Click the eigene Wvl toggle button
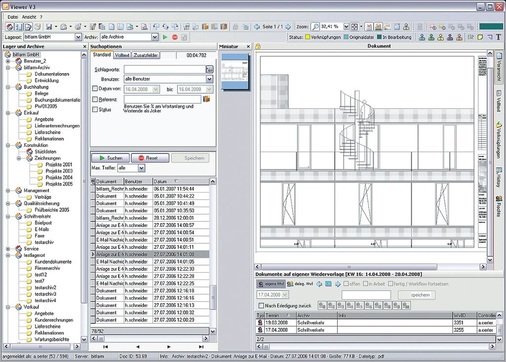Screen dimensions: 506x362 coord(271,284)
